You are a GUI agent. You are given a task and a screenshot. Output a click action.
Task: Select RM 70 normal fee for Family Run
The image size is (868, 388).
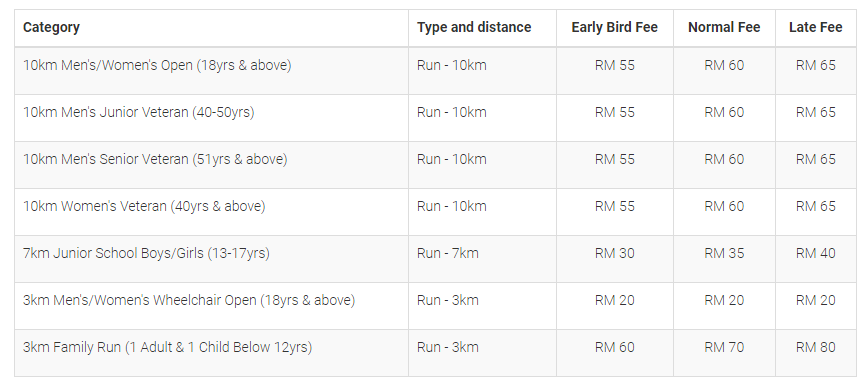click(x=724, y=348)
